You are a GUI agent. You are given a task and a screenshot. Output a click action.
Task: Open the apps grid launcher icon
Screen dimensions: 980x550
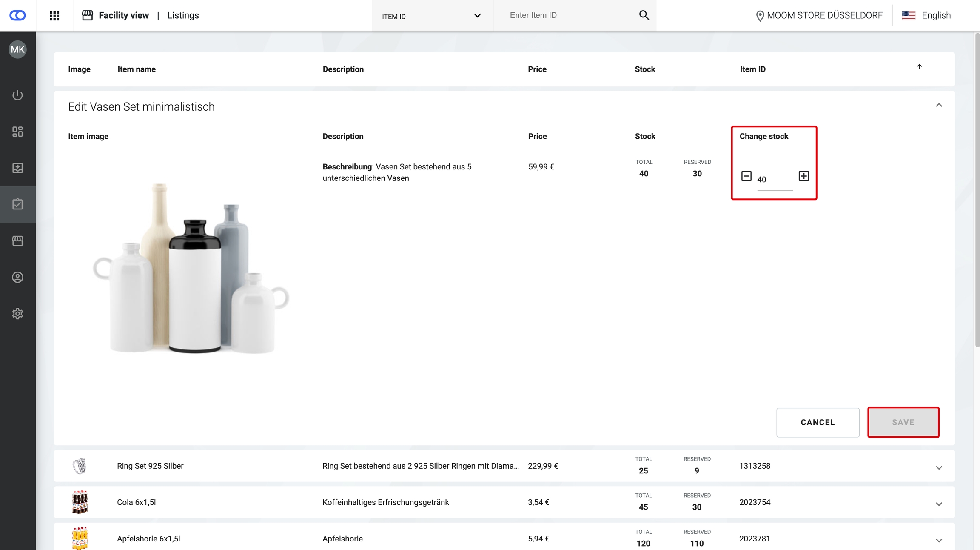pos(54,16)
